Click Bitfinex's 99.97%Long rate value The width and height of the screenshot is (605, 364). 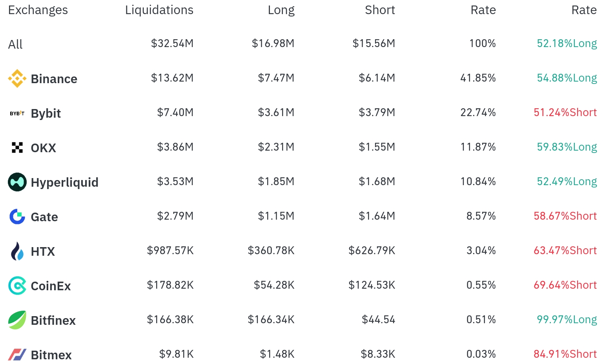pos(567,320)
